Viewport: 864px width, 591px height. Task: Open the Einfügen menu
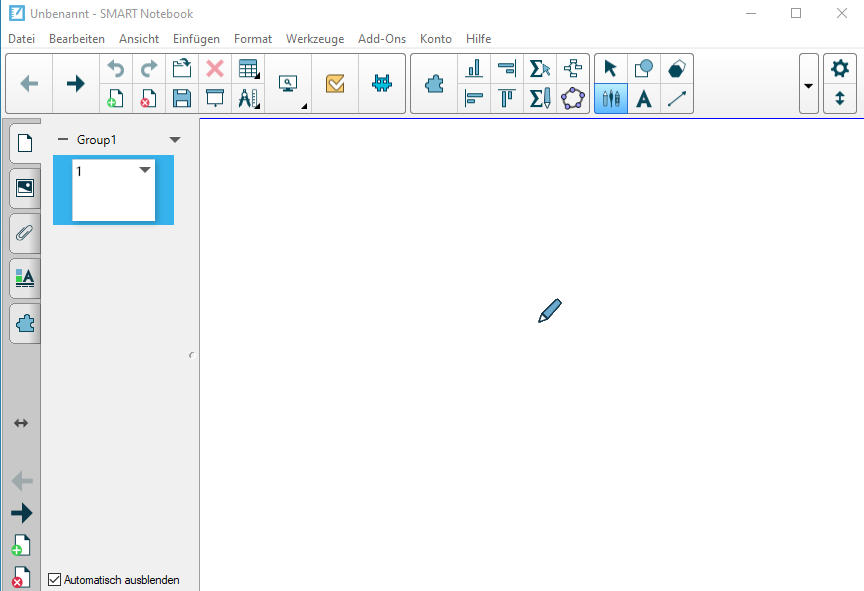click(196, 39)
